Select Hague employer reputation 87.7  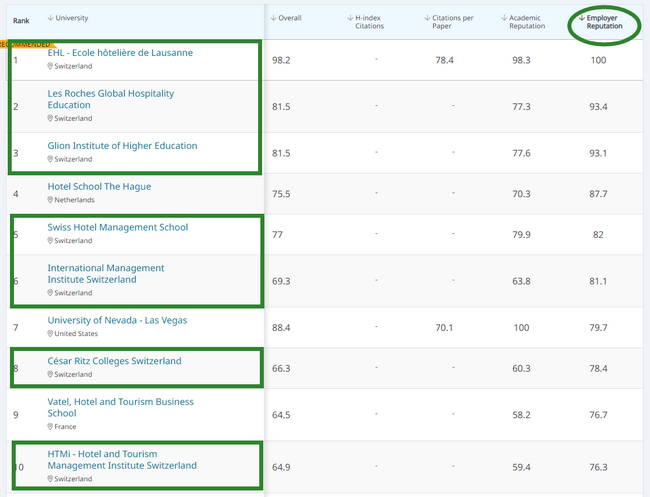coord(598,194)
